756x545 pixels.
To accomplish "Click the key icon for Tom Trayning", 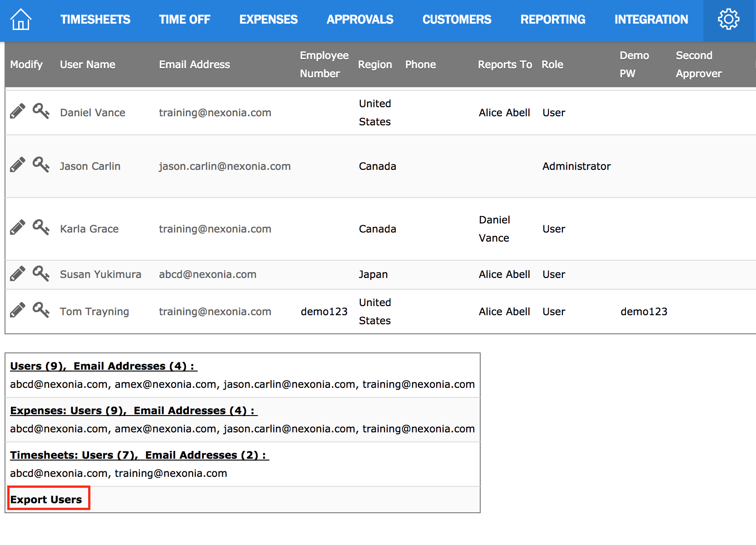I will pos(41,310).
